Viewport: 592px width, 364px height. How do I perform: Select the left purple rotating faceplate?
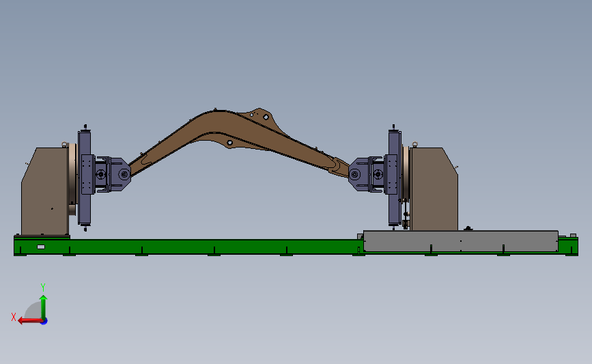(85, 178)
